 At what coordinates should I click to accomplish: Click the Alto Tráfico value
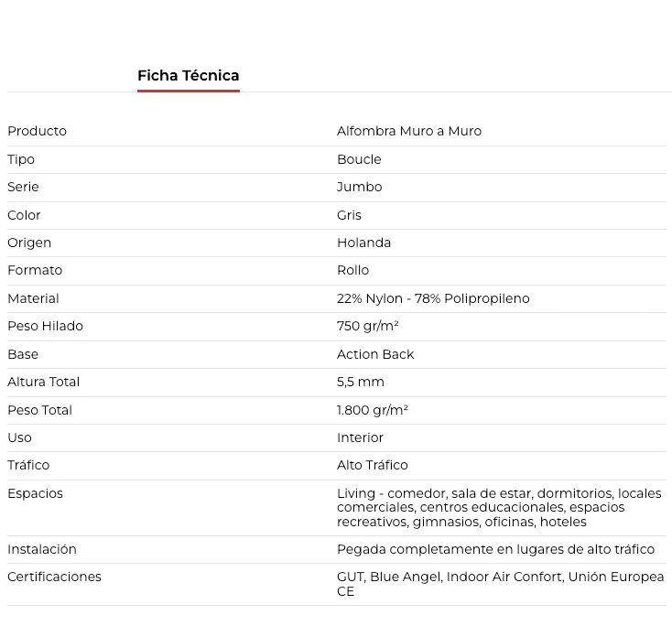372,465
